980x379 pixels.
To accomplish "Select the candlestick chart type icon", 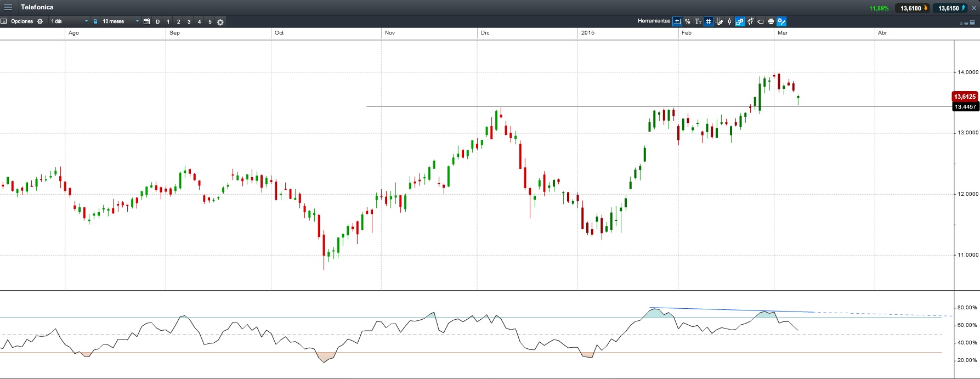I will coord(729,21).
